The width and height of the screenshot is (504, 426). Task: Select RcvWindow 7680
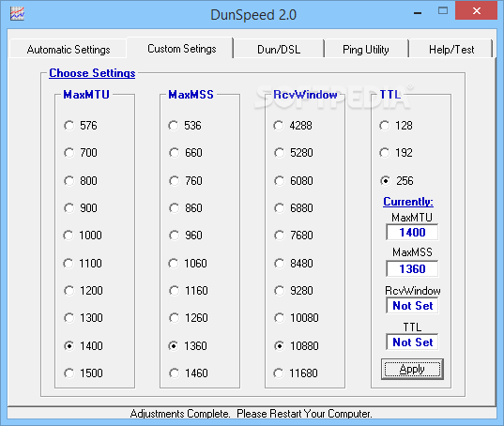pos(294,236)
